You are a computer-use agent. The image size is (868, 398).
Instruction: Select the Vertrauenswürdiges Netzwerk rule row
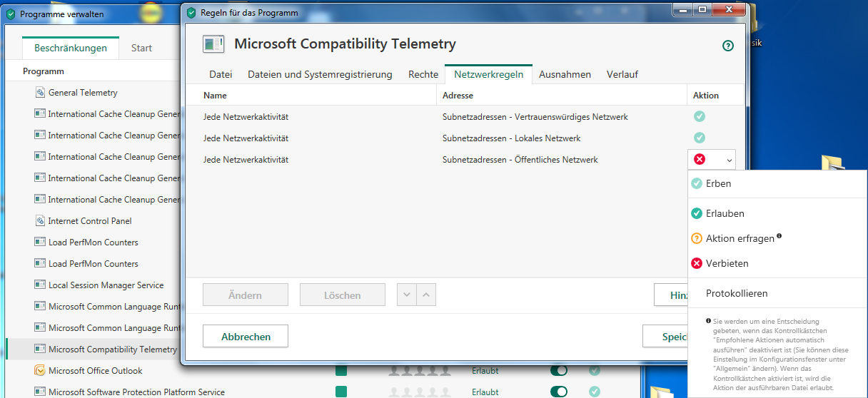tap(465, 116)
